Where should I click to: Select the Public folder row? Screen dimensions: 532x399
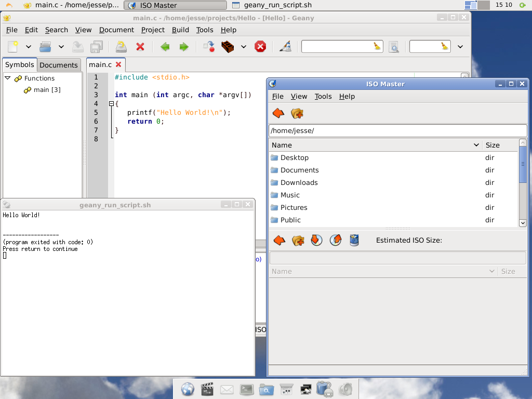point(394,220)
